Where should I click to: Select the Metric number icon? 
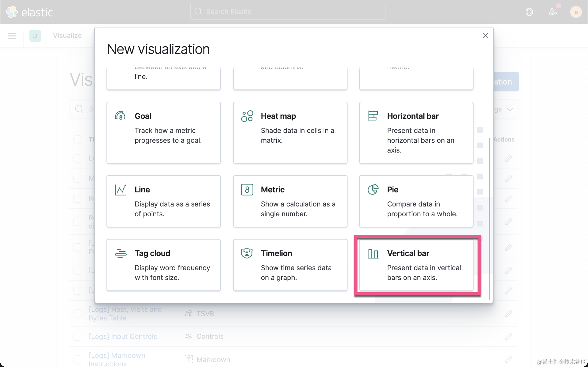(x=247, y=190)
